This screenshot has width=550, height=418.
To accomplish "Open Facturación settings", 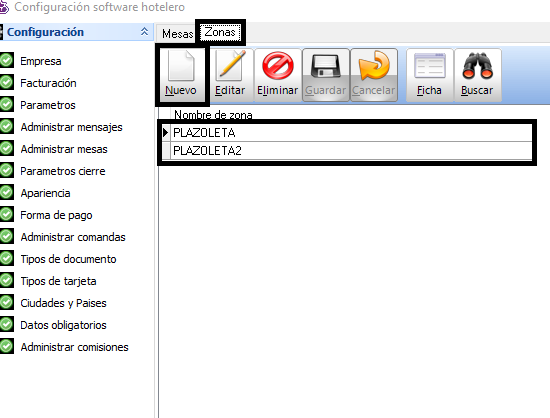I will [48, 83].
